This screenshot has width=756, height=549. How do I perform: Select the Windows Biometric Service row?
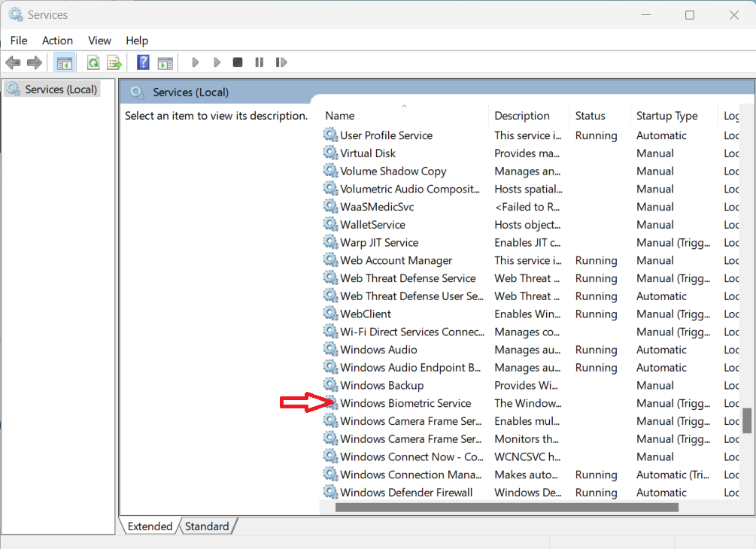405,403
